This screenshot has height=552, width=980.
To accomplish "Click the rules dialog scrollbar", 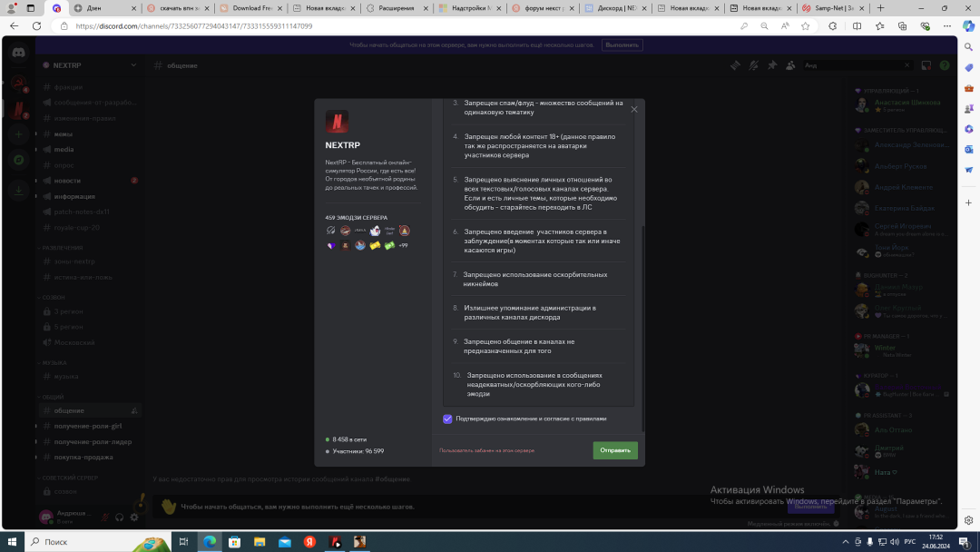I will coord(642,328).
